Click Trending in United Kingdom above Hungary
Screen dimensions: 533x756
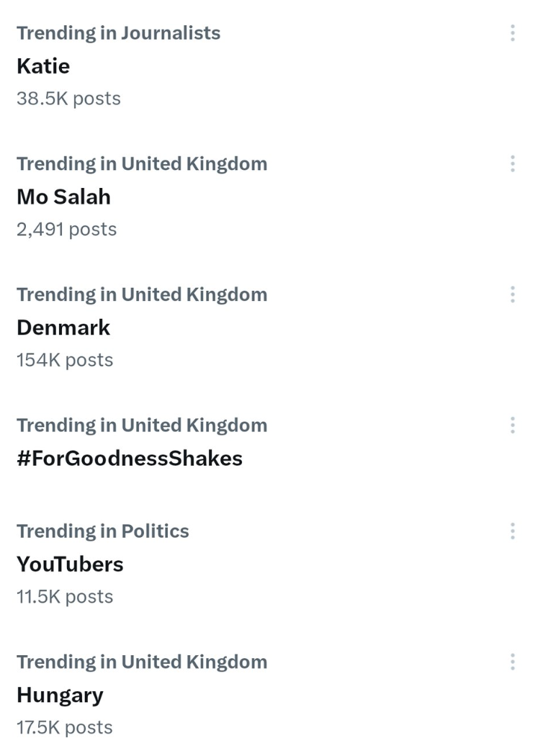pos(141,662)
